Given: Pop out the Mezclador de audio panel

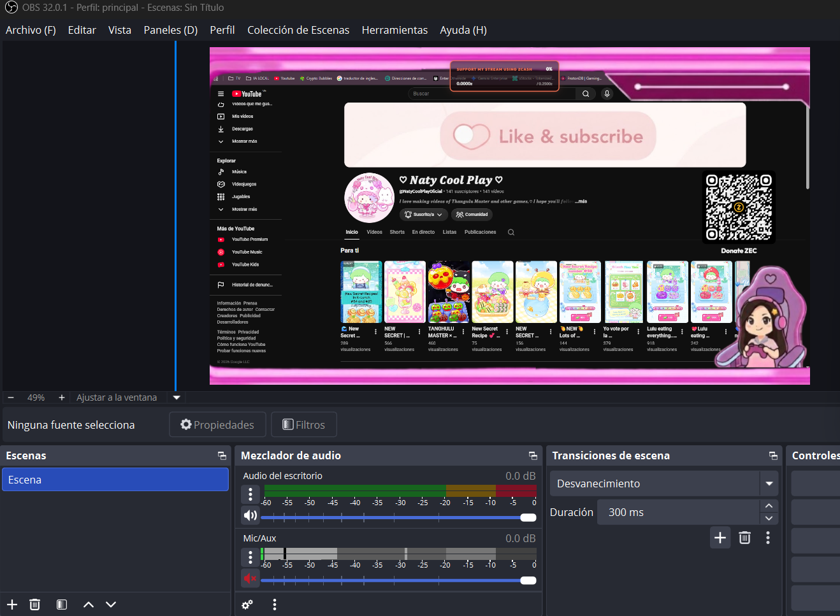Looking at the screenshot, I should click(533, 455).
